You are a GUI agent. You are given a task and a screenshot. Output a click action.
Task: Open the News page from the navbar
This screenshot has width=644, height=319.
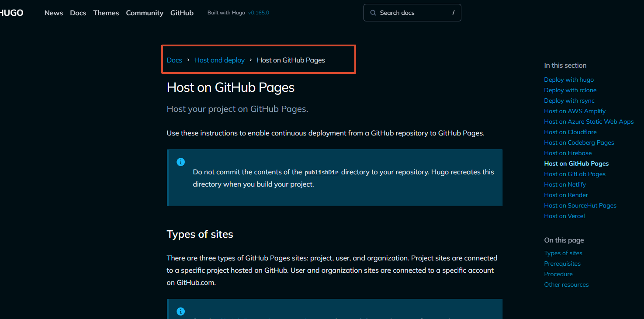coord(54,13)
